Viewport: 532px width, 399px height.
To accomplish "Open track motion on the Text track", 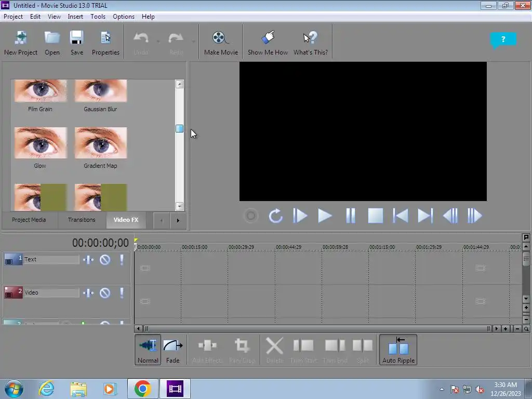I will coord(88,260).
